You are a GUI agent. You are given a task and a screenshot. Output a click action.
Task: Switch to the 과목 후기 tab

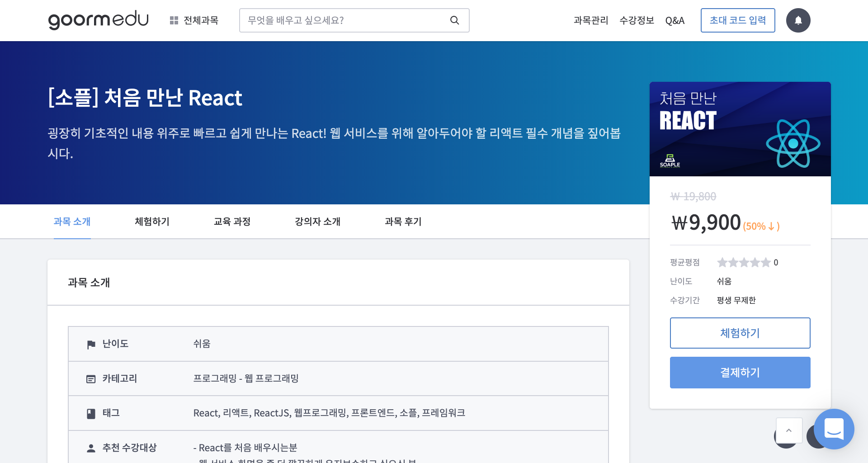pyautogui.click(x=403, y=222)
